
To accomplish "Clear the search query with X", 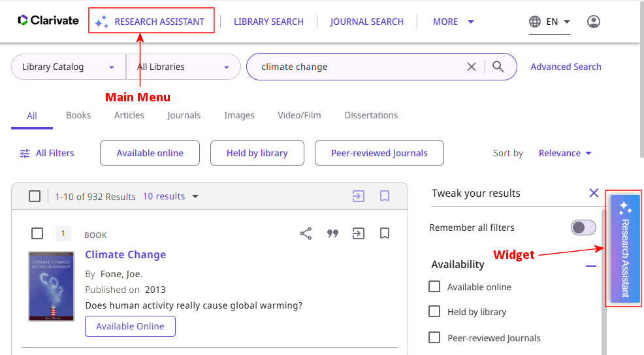I will click(472, 67).
